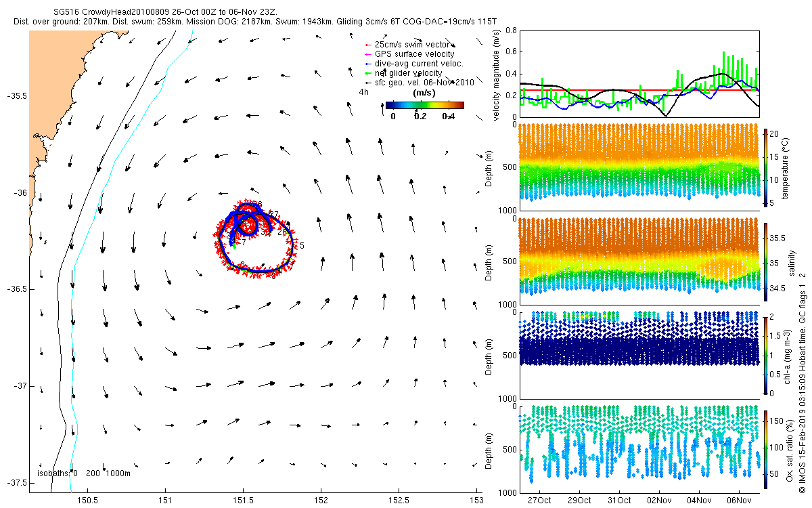
Task: Click the '-35.5' latitude tick on the map
Action: pyautogui.click(x=16, y=96)
